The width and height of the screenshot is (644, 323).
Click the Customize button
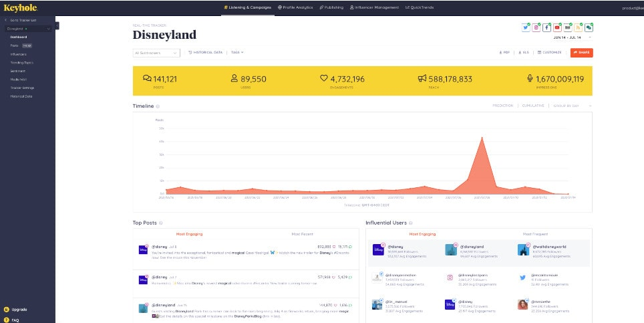[x=550, y=53]
